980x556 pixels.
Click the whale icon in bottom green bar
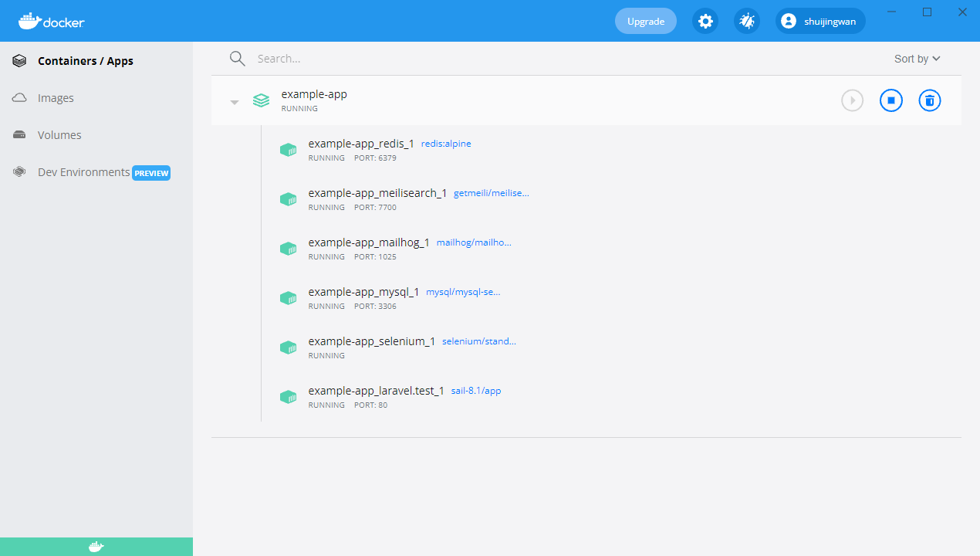point(96,547)
